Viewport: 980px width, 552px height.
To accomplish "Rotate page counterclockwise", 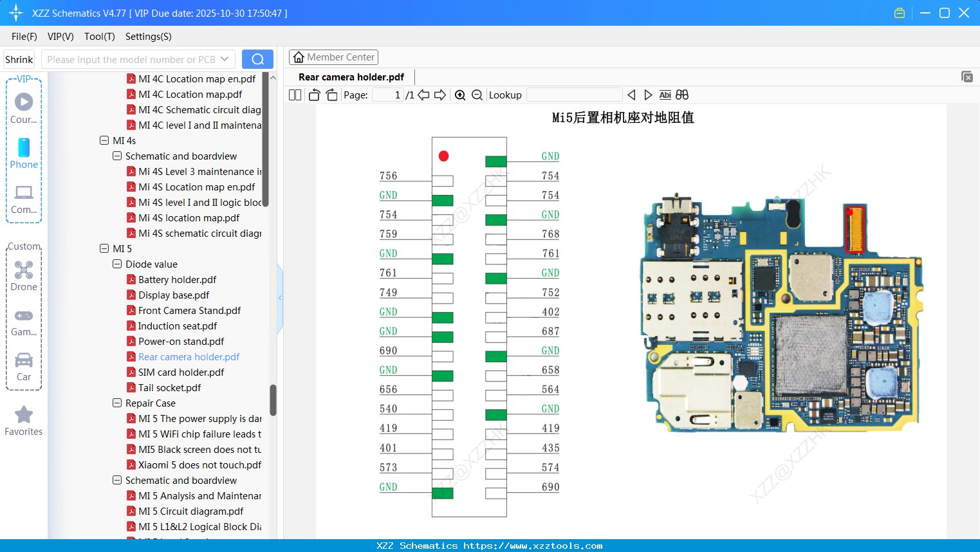I will click(314, 95).
